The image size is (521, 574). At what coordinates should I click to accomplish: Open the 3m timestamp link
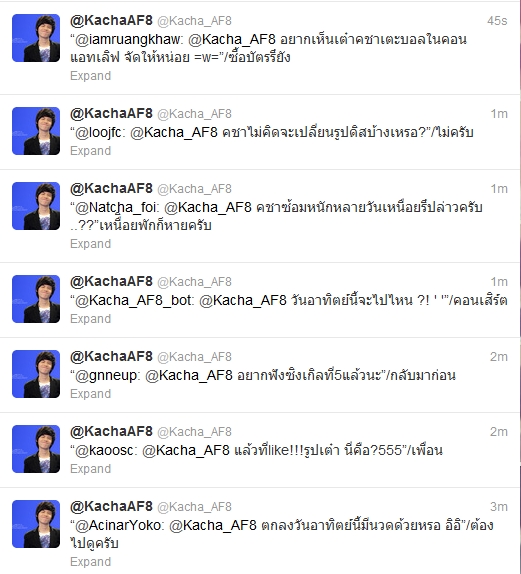[499, 507]
